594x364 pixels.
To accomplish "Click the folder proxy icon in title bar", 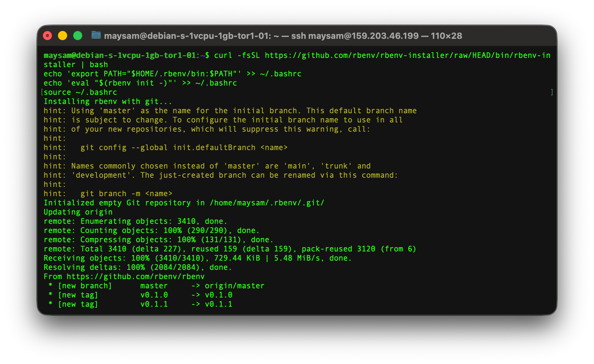I will pyautogui.click(x=96, y=35).
